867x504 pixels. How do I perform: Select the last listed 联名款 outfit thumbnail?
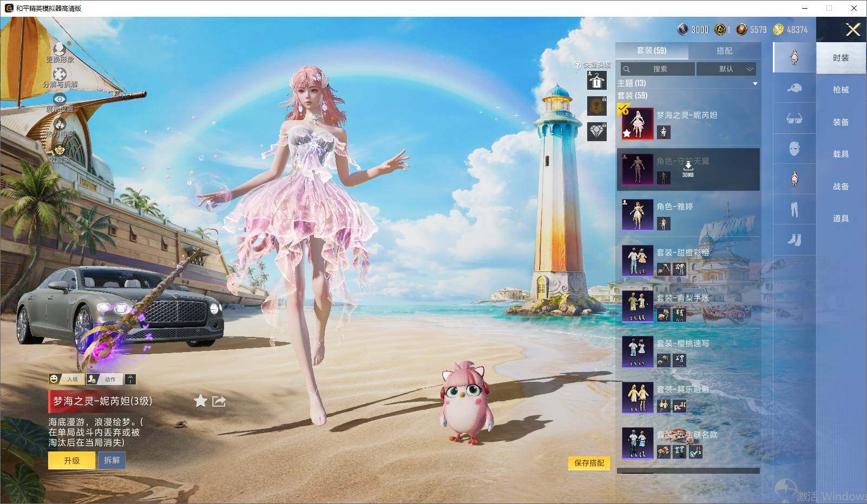637,443
